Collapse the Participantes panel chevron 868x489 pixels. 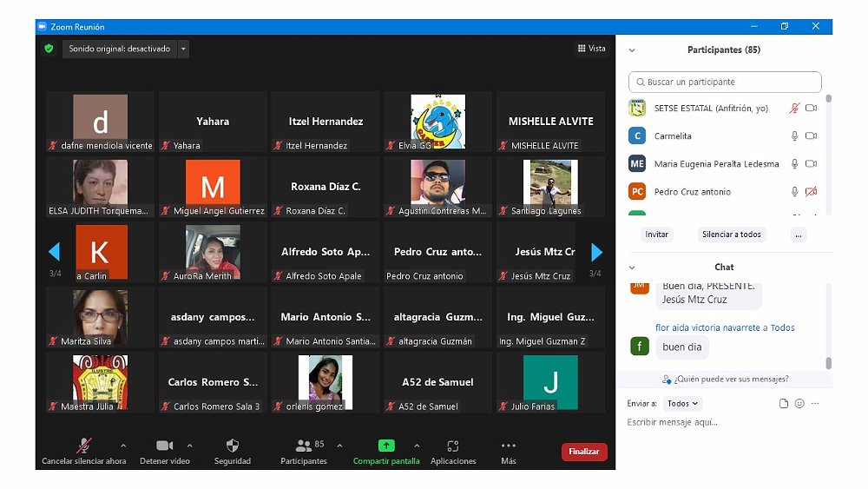pyautogui.click(x=632, y=50)
